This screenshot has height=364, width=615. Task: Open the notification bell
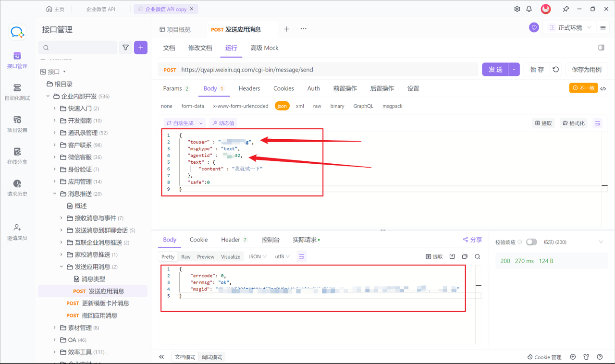tap(529, 9)
